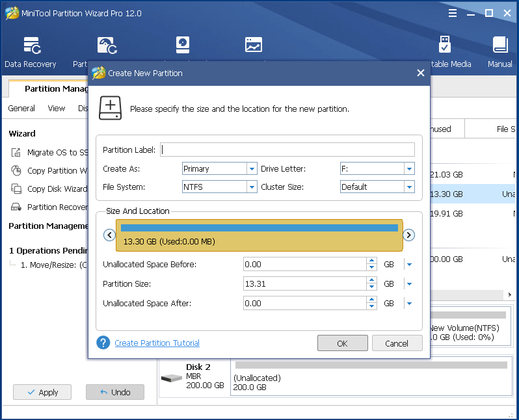
Task: Move the partition right with the arrow button
Action: [409, 235]
